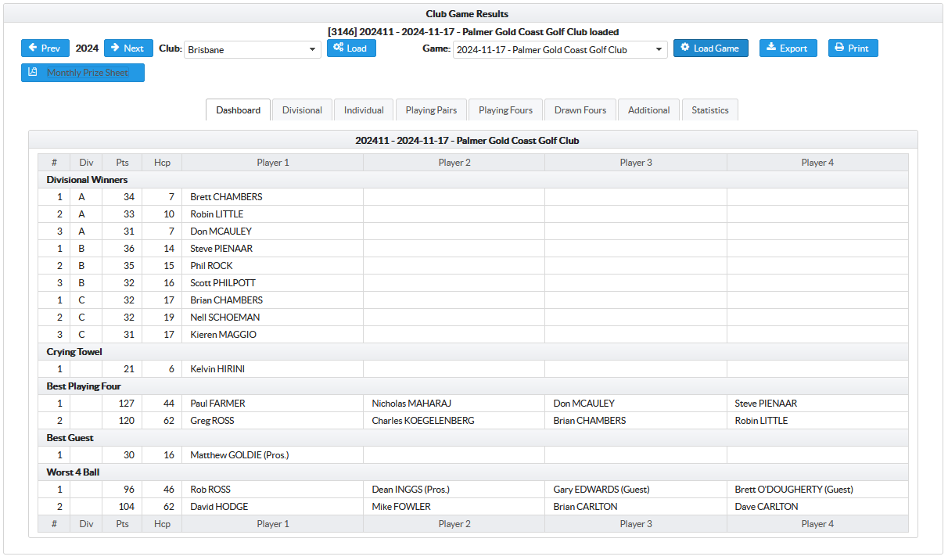Open the Game selection dropdown
The image size is (948, 560).
point(559,50)
